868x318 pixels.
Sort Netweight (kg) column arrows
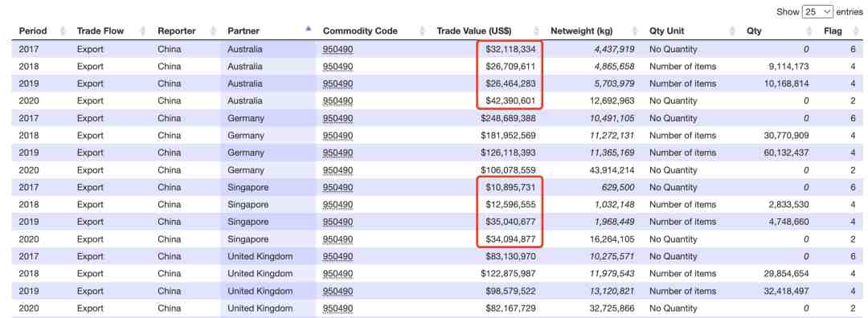tap(635, 31)
